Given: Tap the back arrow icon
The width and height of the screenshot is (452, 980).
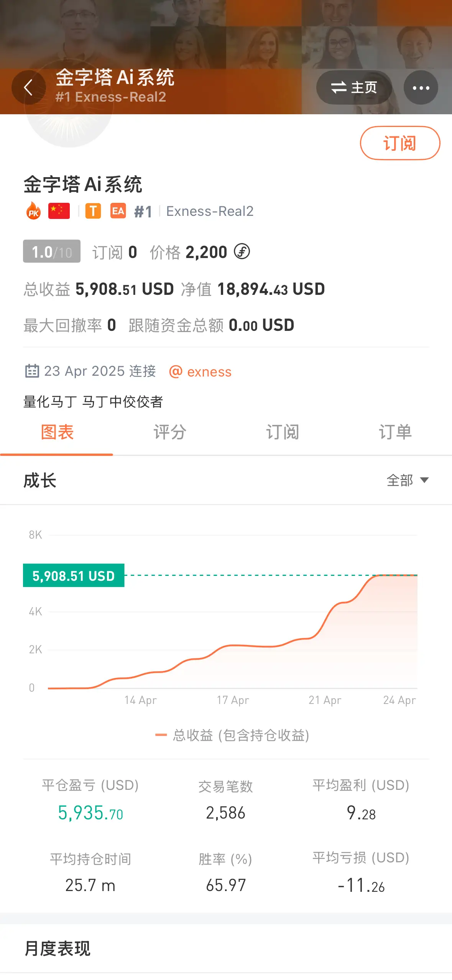Looking at the screenshot, I should click(x=28, y=88).
